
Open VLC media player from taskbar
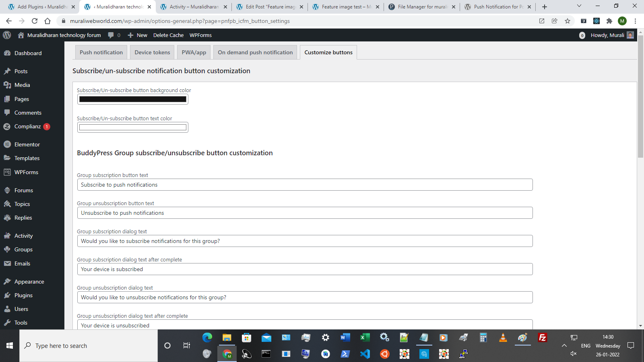(x=503, y=337)
